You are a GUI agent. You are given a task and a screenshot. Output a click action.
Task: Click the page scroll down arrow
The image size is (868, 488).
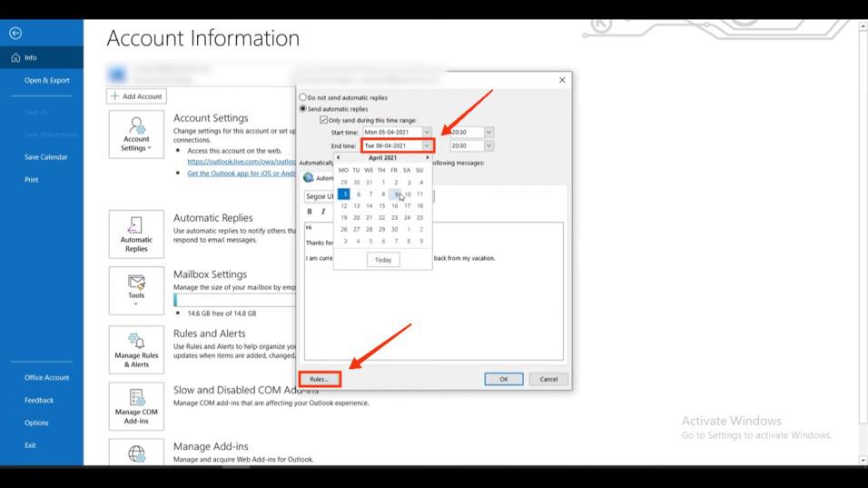point(863,461)
